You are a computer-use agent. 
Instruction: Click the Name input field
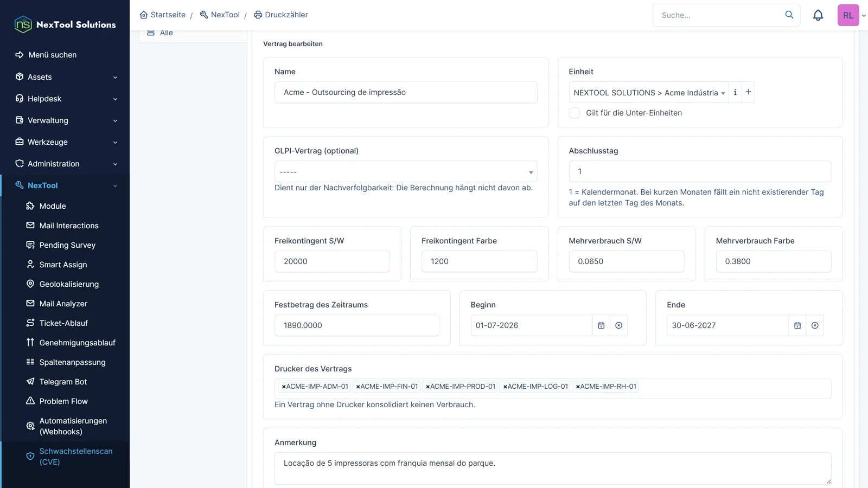pyautogui.click(x=406, y=92)
